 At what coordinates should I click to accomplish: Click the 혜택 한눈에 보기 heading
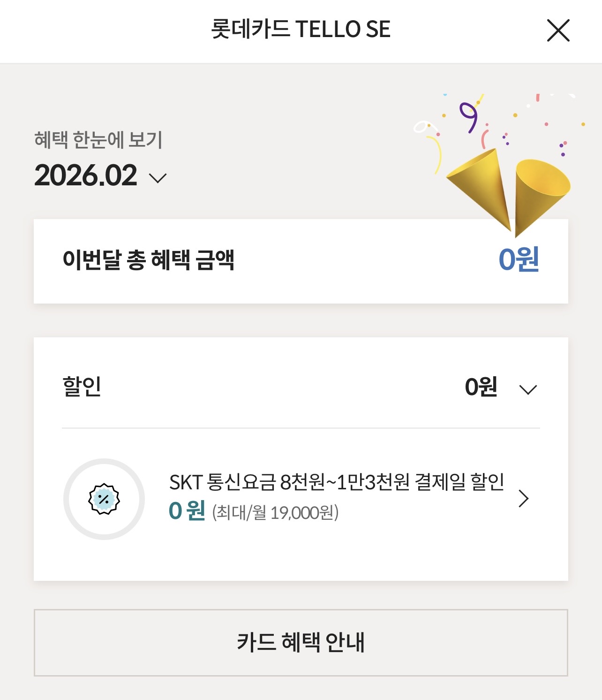[x=98, y=140]
